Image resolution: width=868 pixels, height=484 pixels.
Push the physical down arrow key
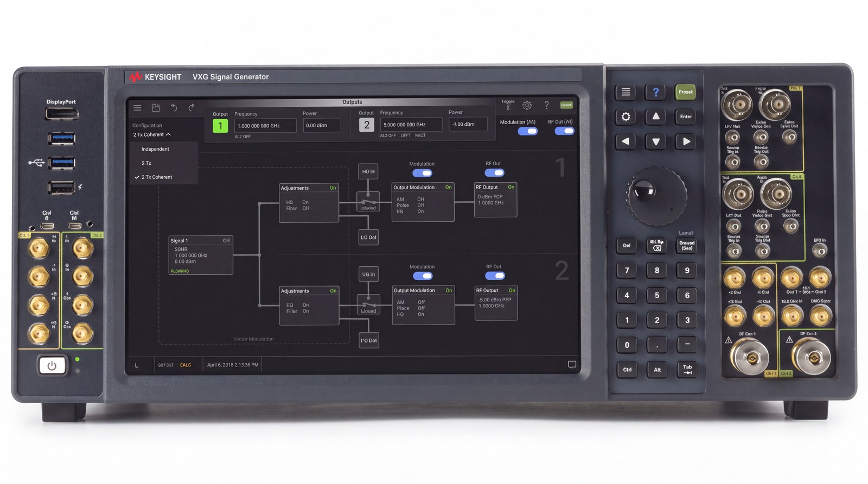pos(655,141)
